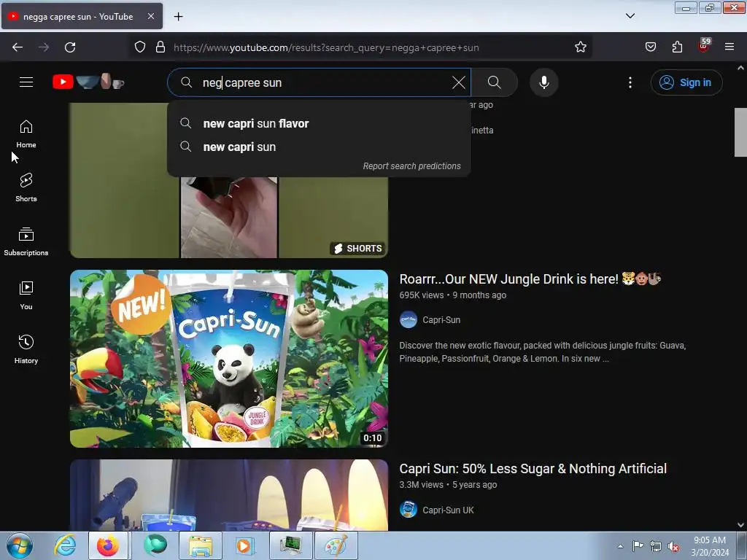Click the page vertical scrollbar thumb
Screen dimensions: 747x560
click(740, 132)
